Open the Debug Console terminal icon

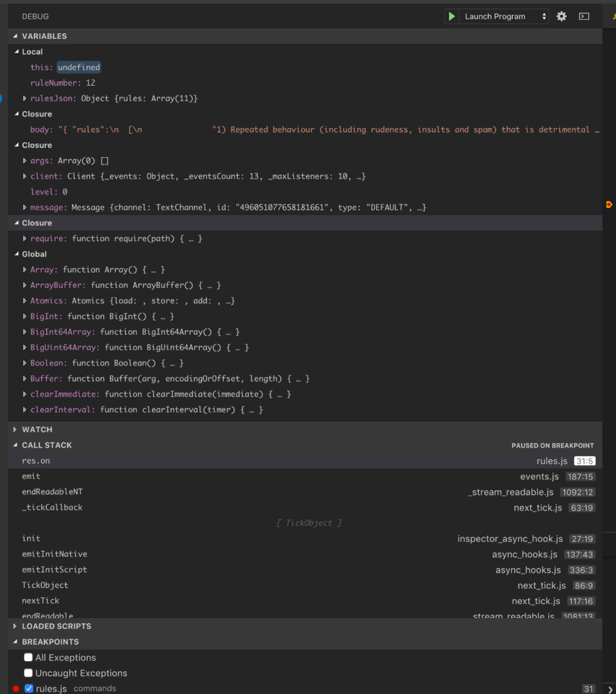(583, 16)
